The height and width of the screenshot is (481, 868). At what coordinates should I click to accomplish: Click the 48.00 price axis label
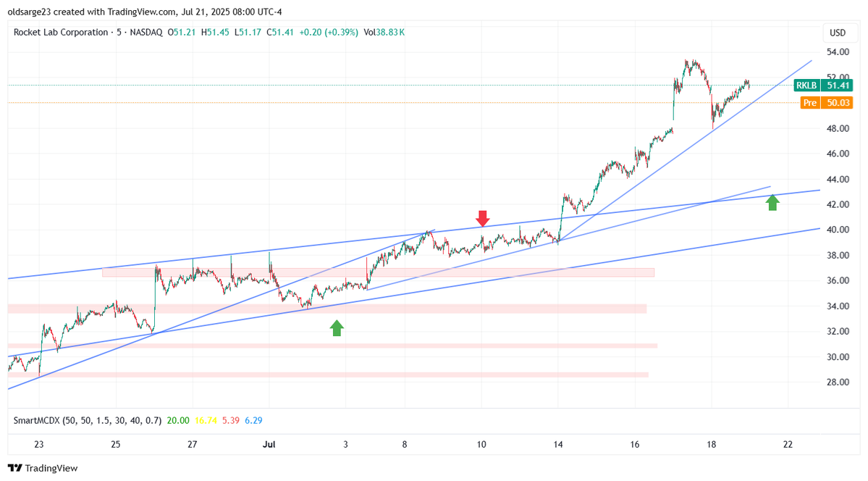coord(838,128)
